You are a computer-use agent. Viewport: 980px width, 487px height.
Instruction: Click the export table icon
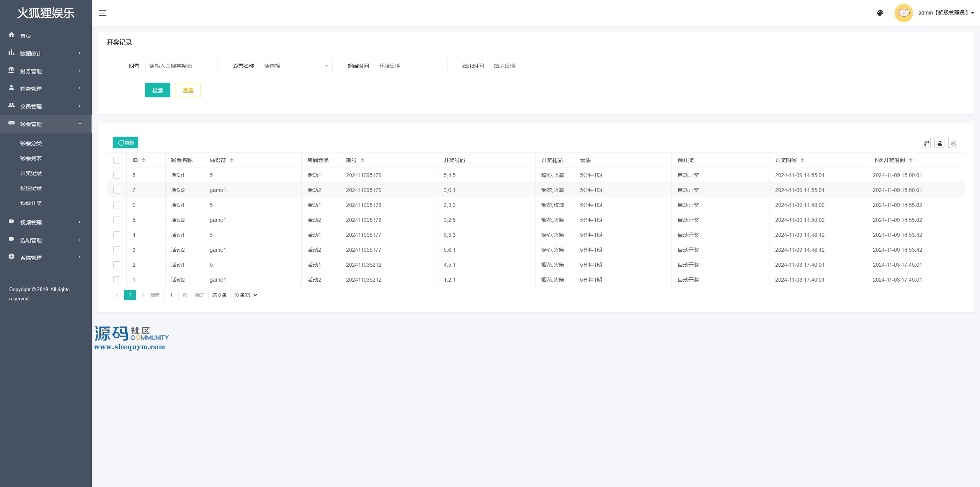pyautogui.click(x=939, y=143)
